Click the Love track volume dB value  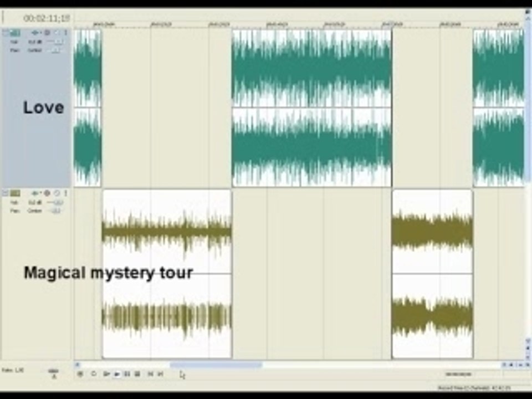pos(35,42)
